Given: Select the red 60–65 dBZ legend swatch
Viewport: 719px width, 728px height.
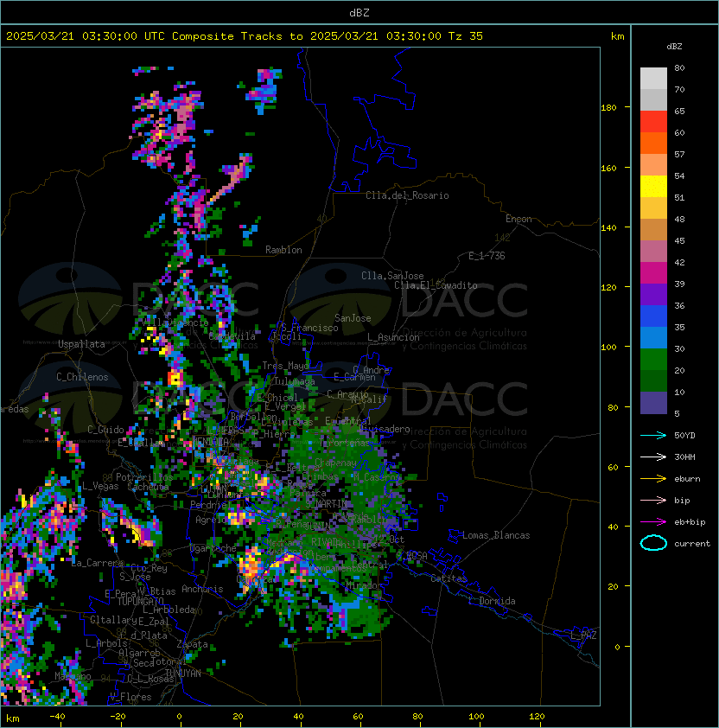Looking at the screenshot, I should pyautogui.click(x=653, y=122).
